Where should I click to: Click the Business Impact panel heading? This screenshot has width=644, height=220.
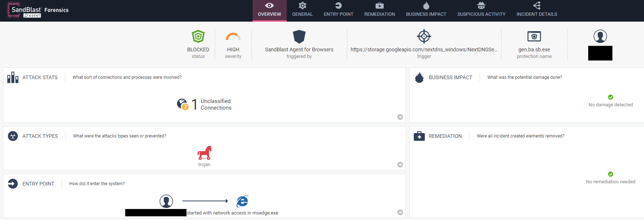click(451, 77)
